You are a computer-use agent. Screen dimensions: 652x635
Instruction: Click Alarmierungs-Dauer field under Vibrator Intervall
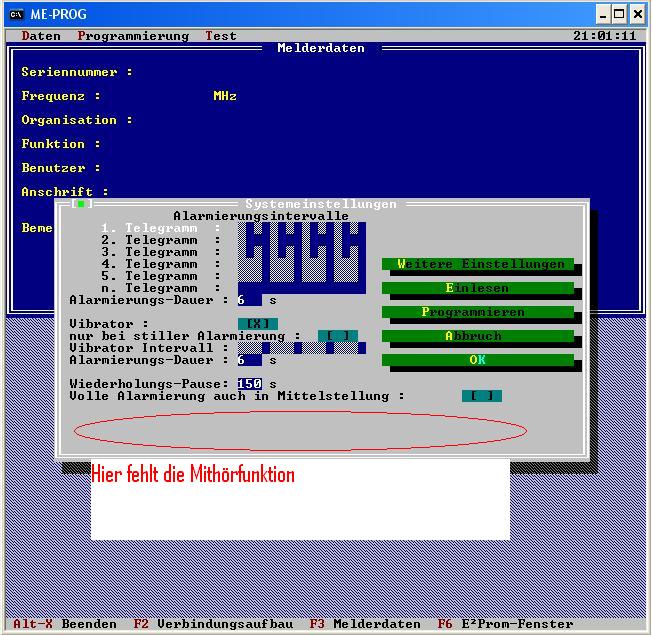[249, 360]
